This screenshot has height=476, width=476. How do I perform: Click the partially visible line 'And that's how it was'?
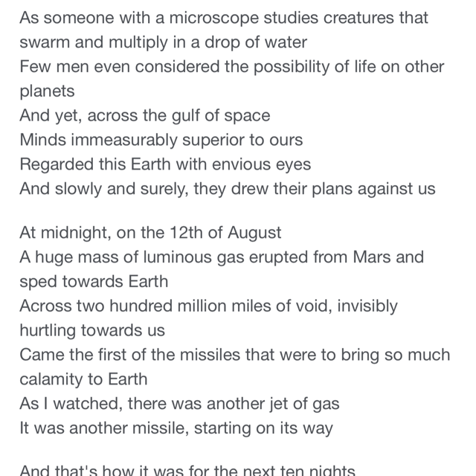click(x=187, y=470)
